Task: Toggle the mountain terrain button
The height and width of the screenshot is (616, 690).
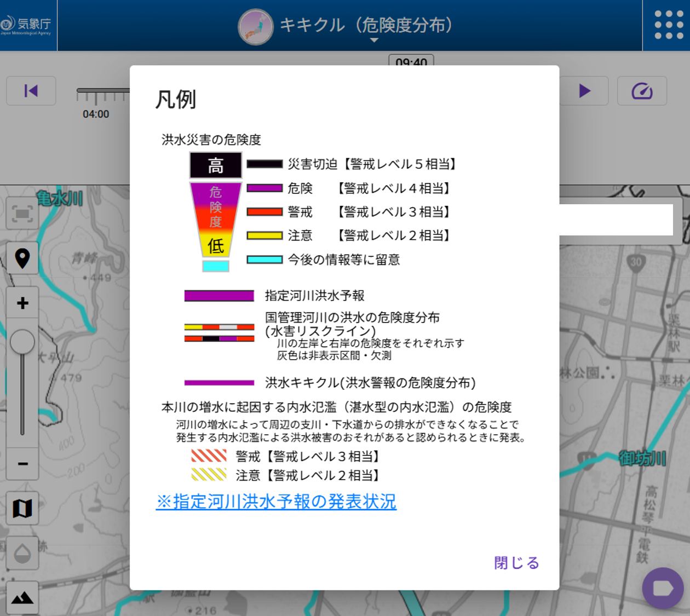Action: pyautogui.click(x=22, y=597)
